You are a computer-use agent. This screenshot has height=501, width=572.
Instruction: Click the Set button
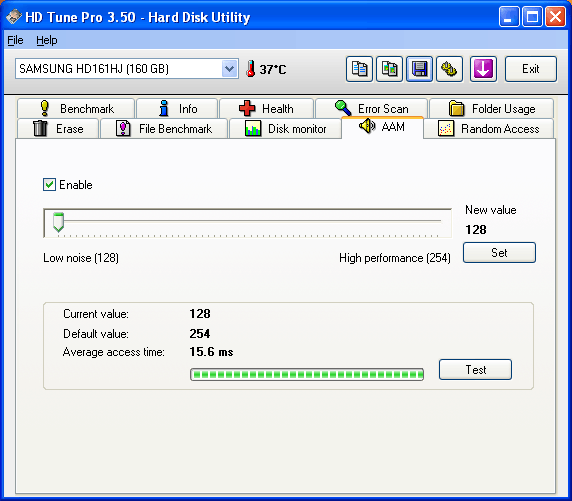pyautogui.click(x=499, y=253)
